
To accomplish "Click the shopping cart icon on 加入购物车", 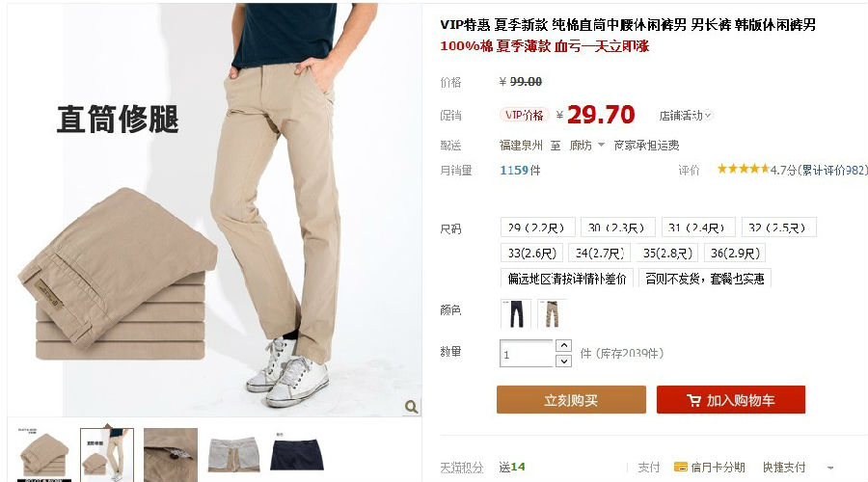I will click(693, 400).
